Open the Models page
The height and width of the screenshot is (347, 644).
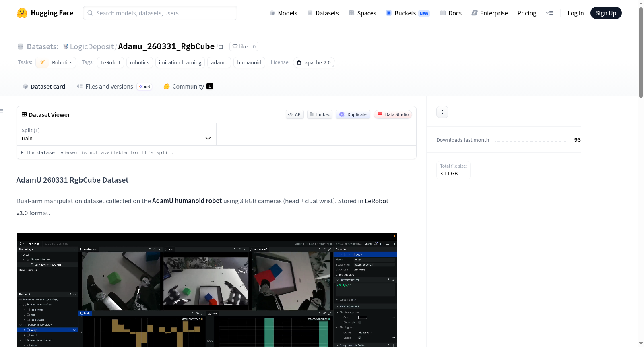click(283, 13)
